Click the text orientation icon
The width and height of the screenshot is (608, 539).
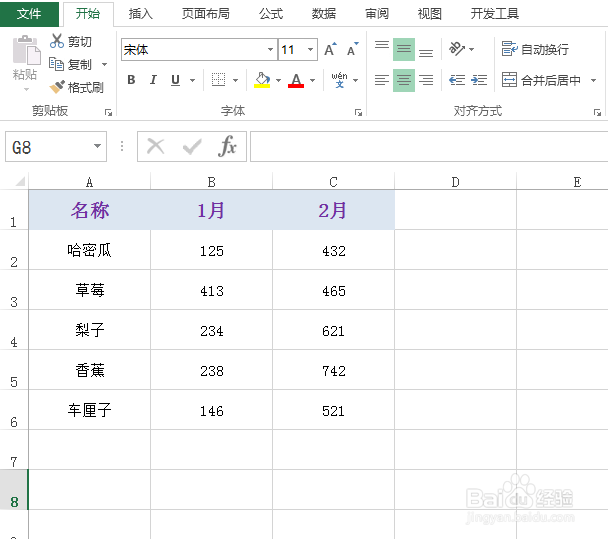[x=456, y=49]
